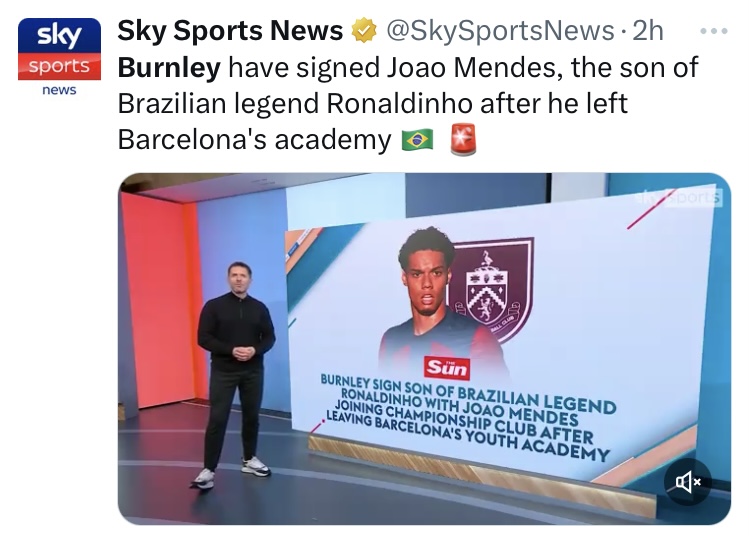The width and height of the screenshot is (750, 536).
Task: Click the 2h timestamp
Action: (648, 31)
